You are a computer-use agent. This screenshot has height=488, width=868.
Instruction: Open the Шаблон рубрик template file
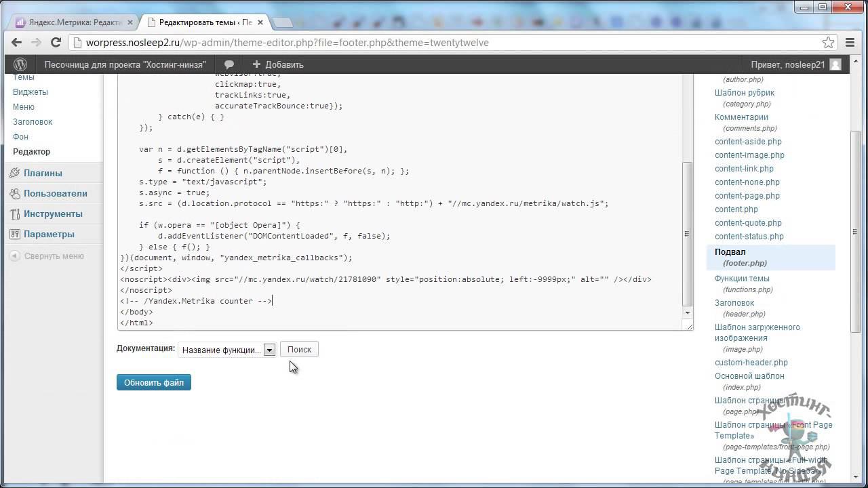coord(745,93)
